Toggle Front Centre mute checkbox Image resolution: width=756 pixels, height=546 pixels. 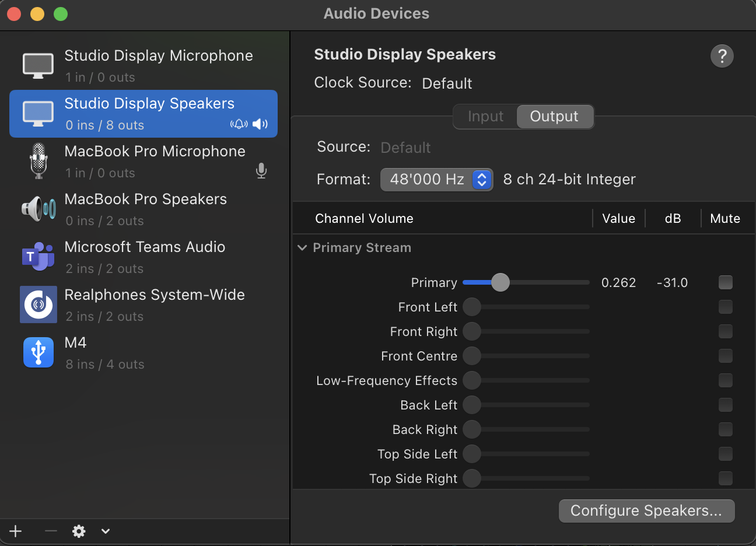726,356
